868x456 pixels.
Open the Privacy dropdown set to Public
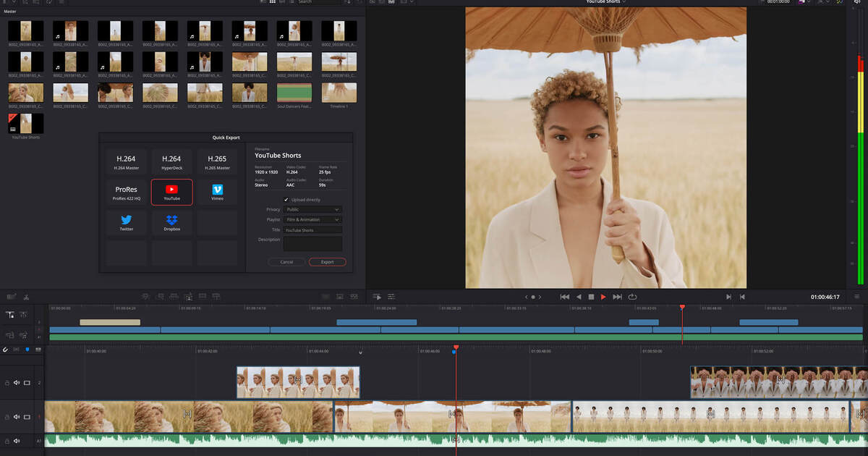tap(312, 209)
